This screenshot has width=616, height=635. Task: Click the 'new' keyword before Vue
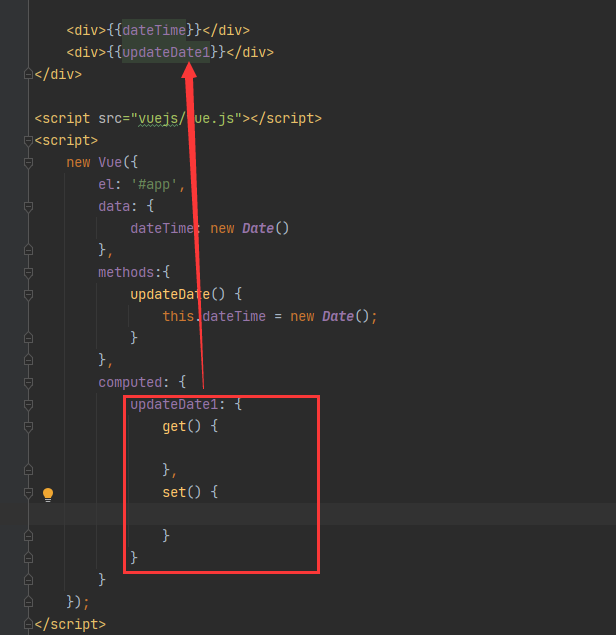tap(78, 162)
